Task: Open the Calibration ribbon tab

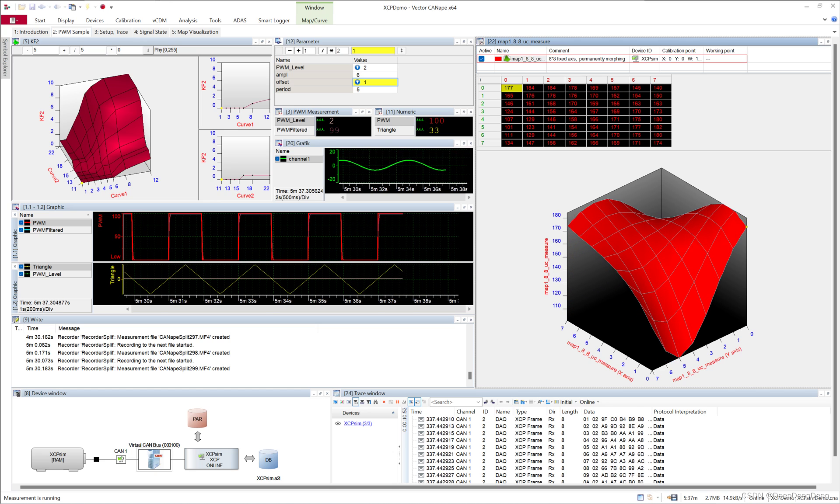Action: pos(128,21)
